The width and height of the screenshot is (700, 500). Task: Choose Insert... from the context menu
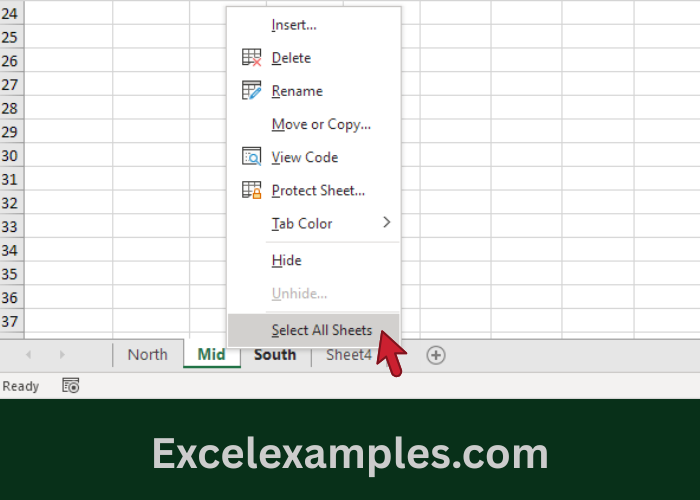(294, 24)
